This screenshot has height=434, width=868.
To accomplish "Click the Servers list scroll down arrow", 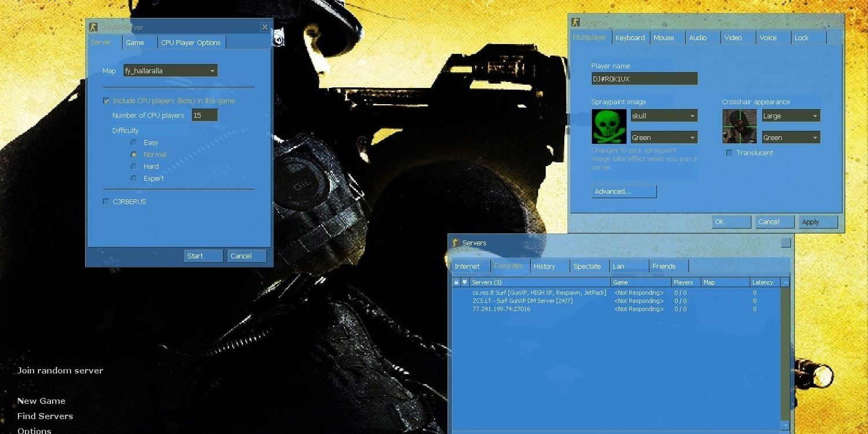I will click(785, 425).
